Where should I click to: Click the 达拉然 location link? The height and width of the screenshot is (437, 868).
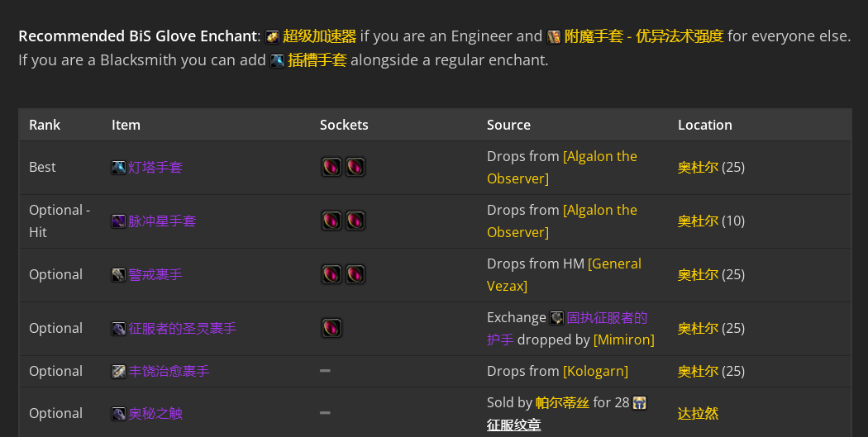pos(698,414)
